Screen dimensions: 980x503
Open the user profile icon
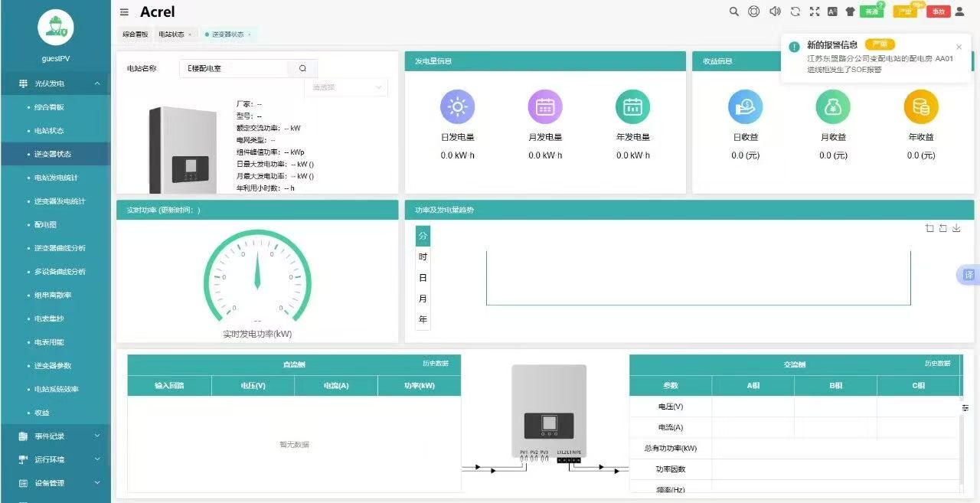(x=959, y=11)
